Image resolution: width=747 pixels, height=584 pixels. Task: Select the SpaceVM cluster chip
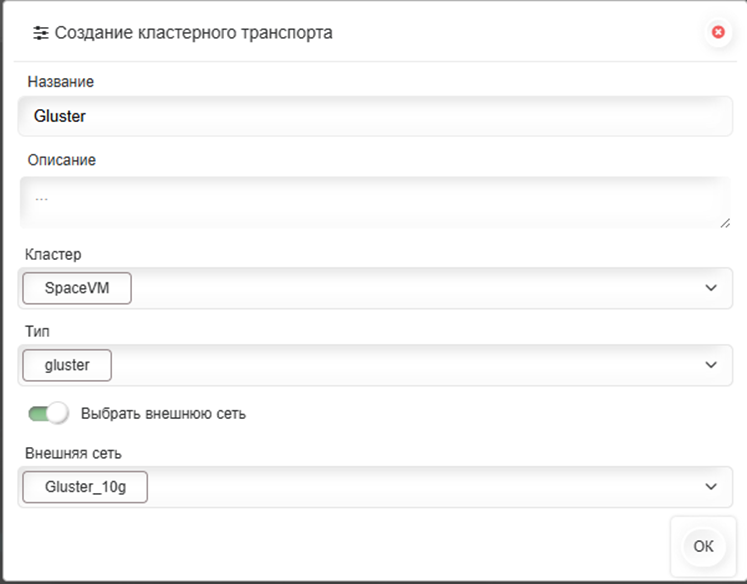tap(76, 288)
